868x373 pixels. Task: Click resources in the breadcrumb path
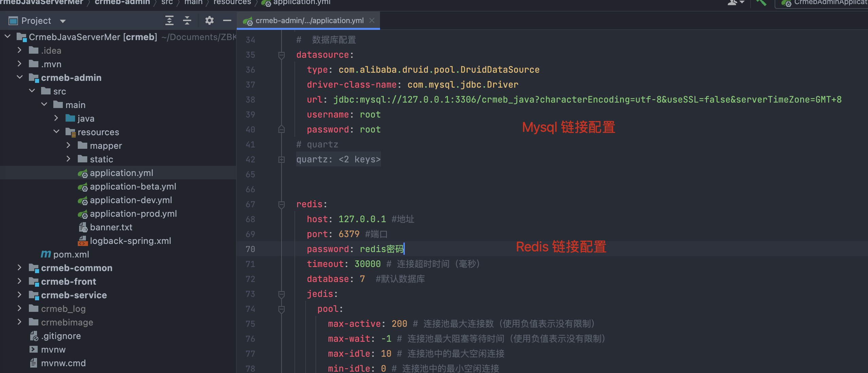[x=232, y=2]
